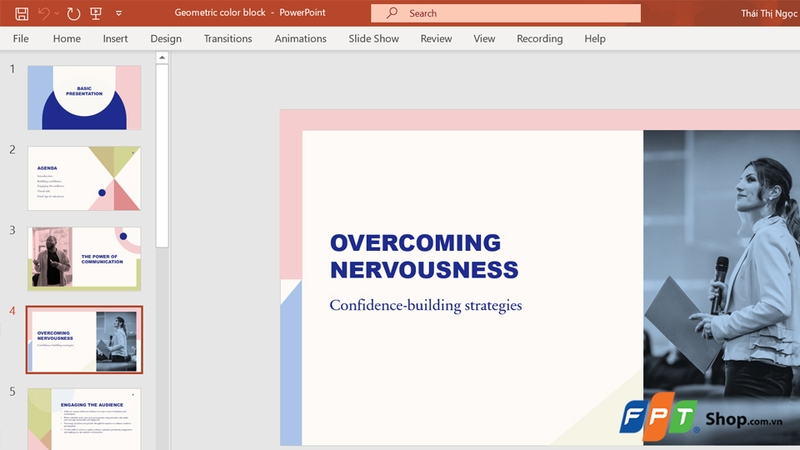Open the File menu
Screen dimensions: 800x450
[21, 39]
